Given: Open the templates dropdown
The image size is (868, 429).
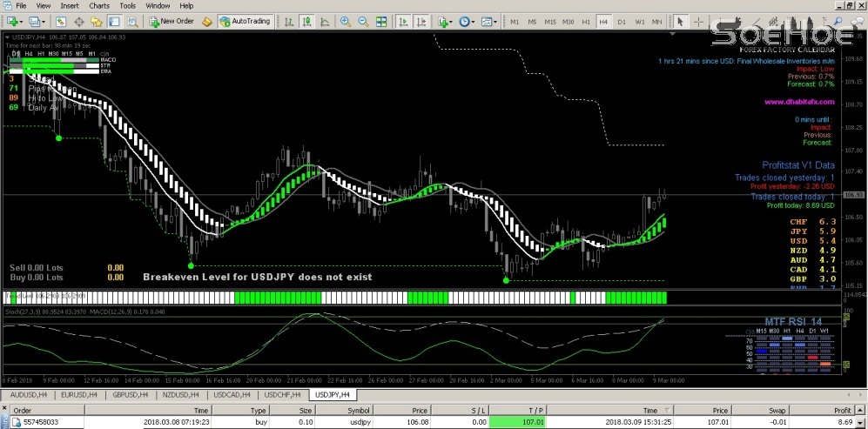Looking at the screenshot, I should click(488, 21).
